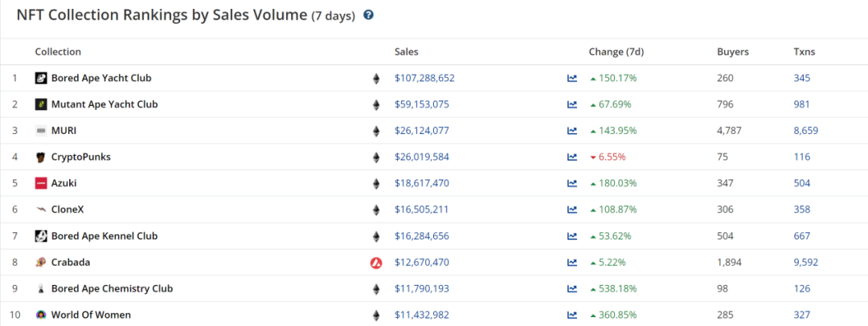Open Mutant Ape Yacht Club collection
Screen dimensions: 868x326
(104, 104)
